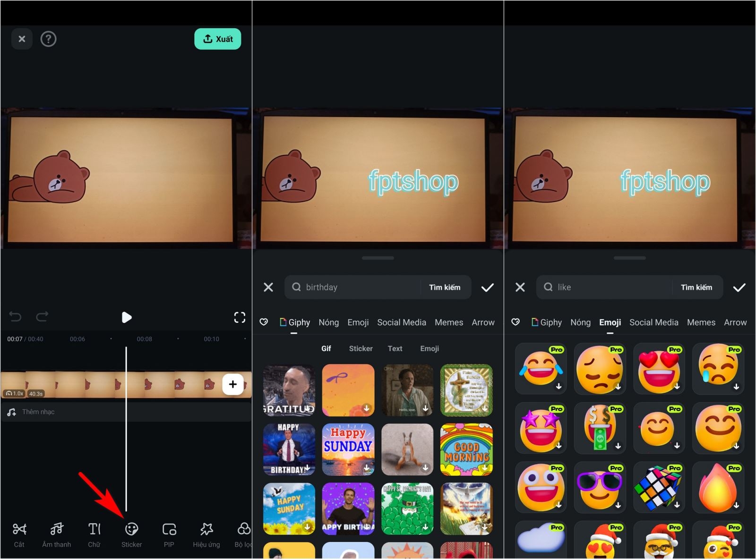Click Tìm kiếm next to birthday search
756x559 pixels.
(444, 287)
